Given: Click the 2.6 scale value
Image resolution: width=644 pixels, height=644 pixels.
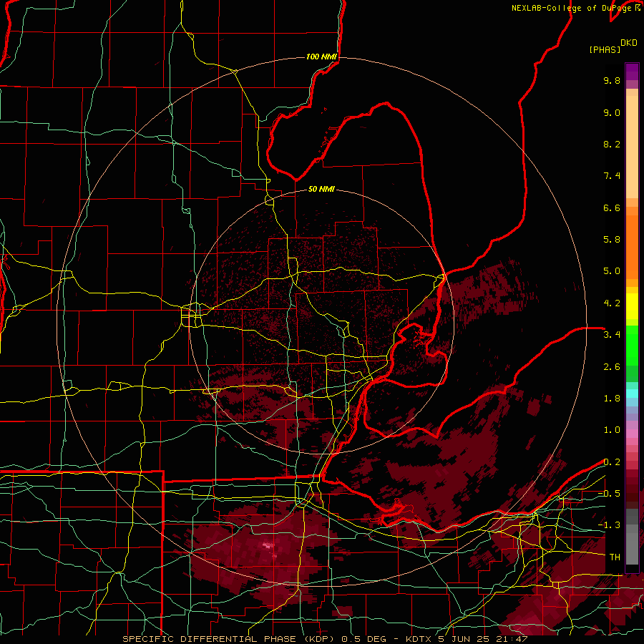Looking at the screenshot, I should click(x=612, y=367).
